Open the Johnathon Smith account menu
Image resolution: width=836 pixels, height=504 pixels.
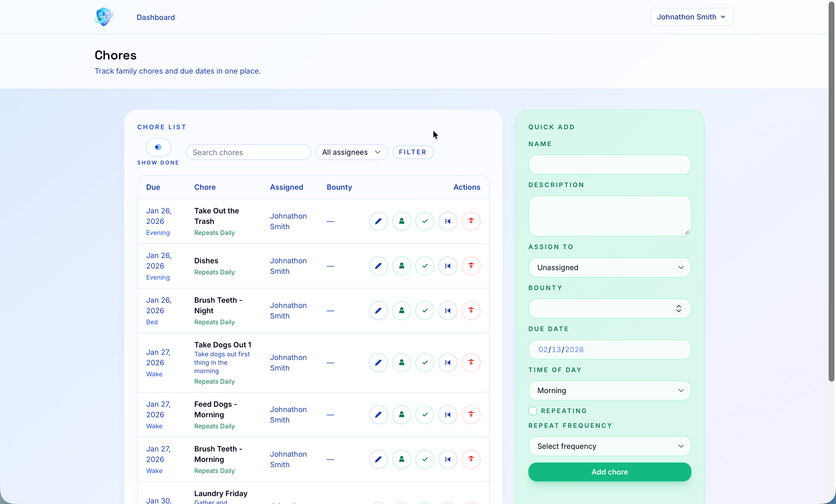[x=691, y=17]
